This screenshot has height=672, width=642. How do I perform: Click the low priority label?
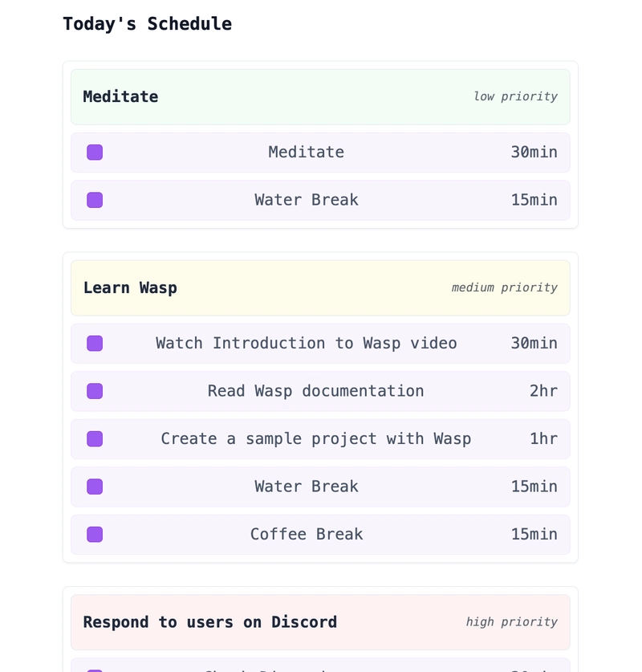point(515,97)
